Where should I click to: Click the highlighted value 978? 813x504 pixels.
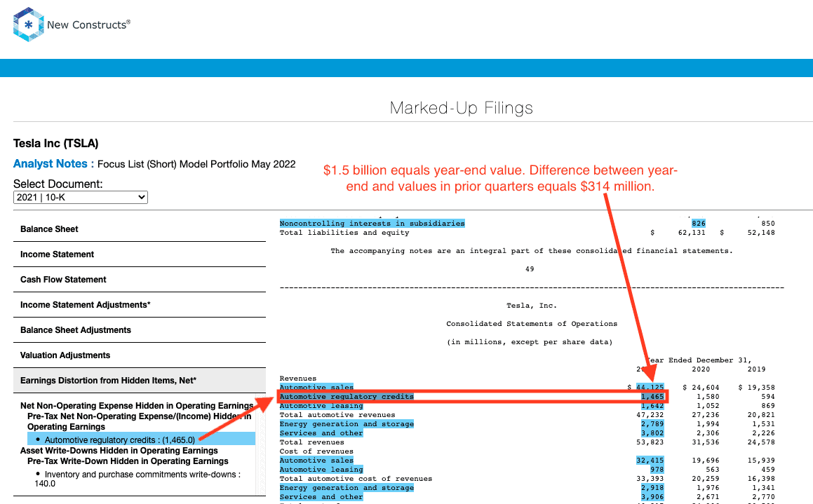tap(657, 469)
